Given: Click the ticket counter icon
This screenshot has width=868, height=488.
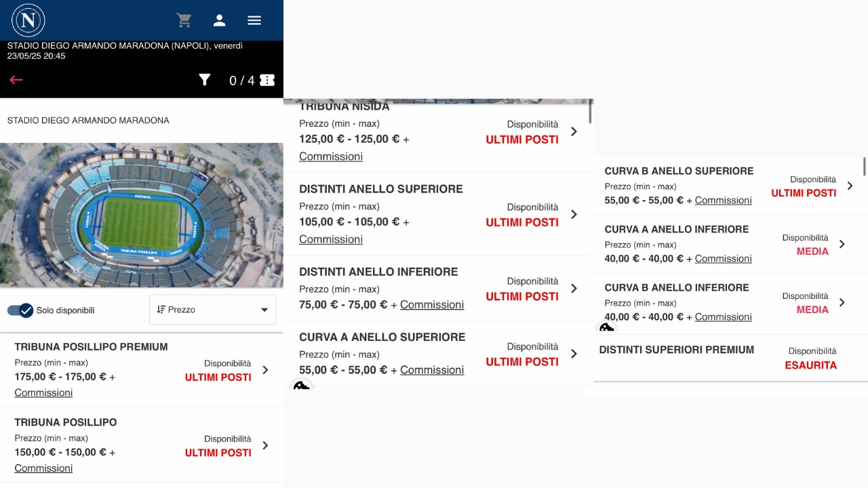Looking at the screenshot, I should [x=267, y=80].
